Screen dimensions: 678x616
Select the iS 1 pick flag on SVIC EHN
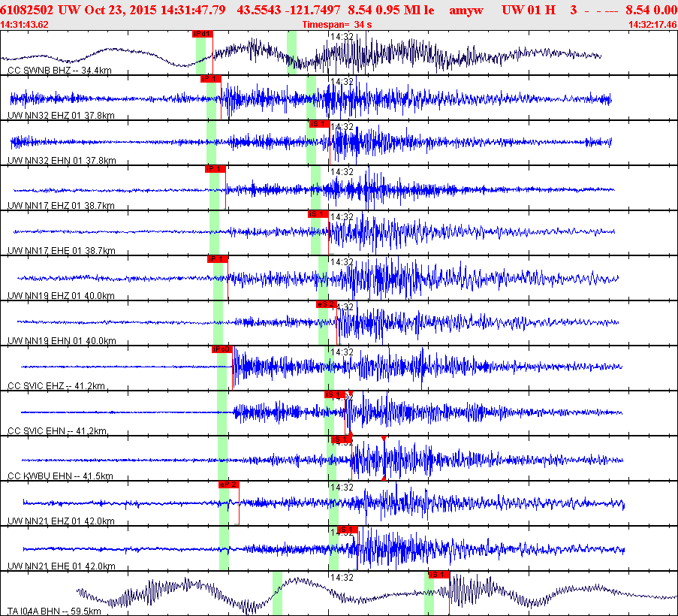(335, 394)
